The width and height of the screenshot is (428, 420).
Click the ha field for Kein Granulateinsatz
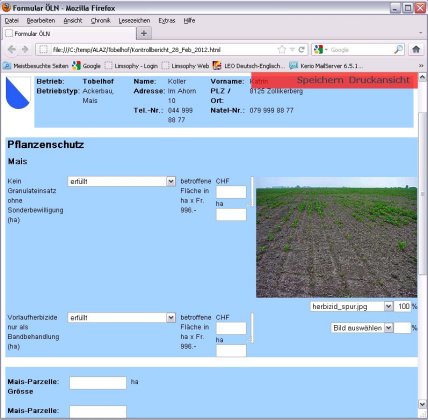coord(231,215)
